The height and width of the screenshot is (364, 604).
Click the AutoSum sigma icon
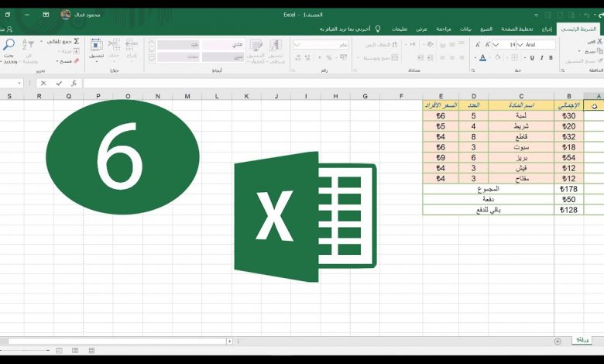click(x=76, y=41)
